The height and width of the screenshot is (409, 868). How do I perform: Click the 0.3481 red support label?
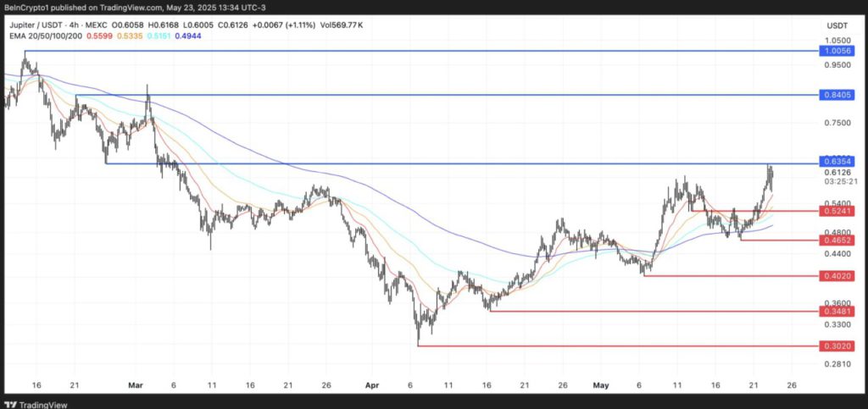point(837,311)
